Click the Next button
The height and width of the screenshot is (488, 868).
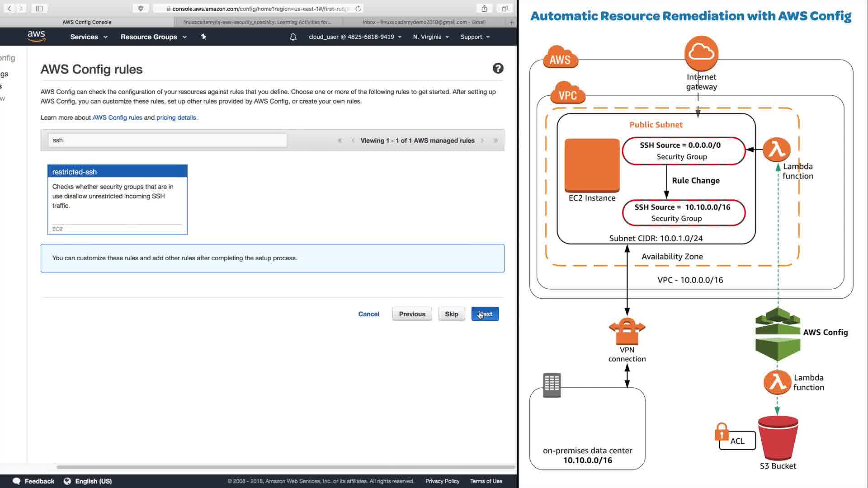485,314
